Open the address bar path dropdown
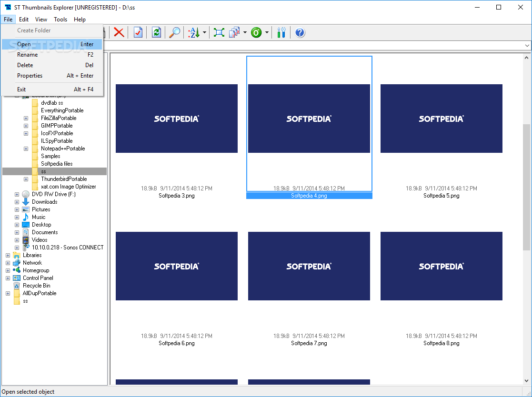532x397 pixels. coord(527,45)
